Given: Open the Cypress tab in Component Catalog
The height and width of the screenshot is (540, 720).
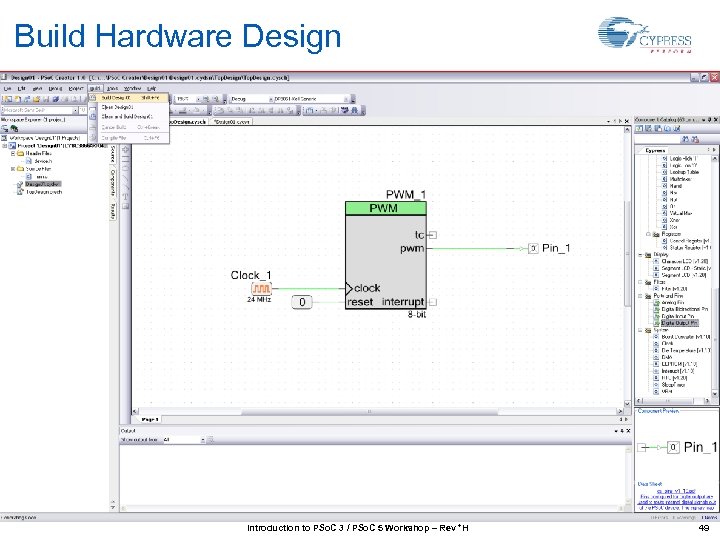Looking at the screenshot, I should pos(655,150).
